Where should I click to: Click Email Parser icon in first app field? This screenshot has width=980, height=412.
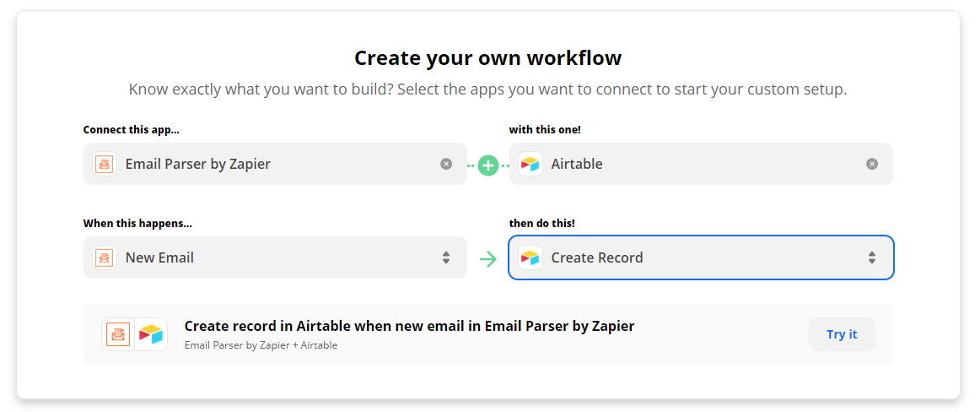105,164
